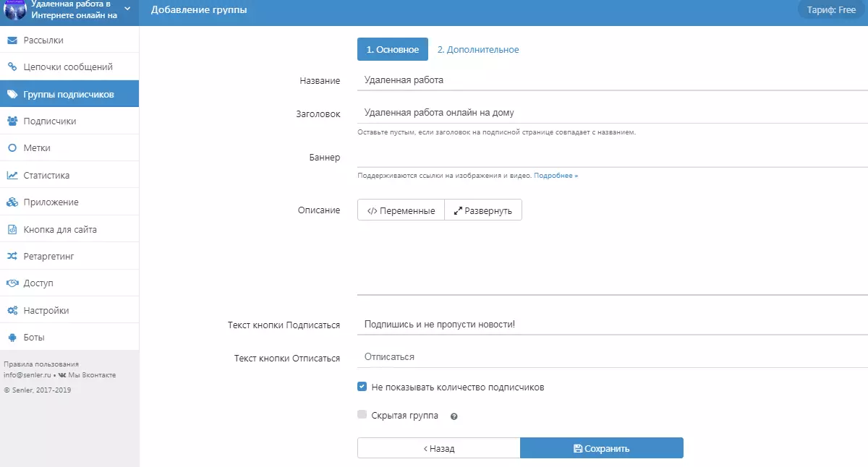Open the Статистика menu item
Screen dimensions: 868x467
click(x=69, y=175)
